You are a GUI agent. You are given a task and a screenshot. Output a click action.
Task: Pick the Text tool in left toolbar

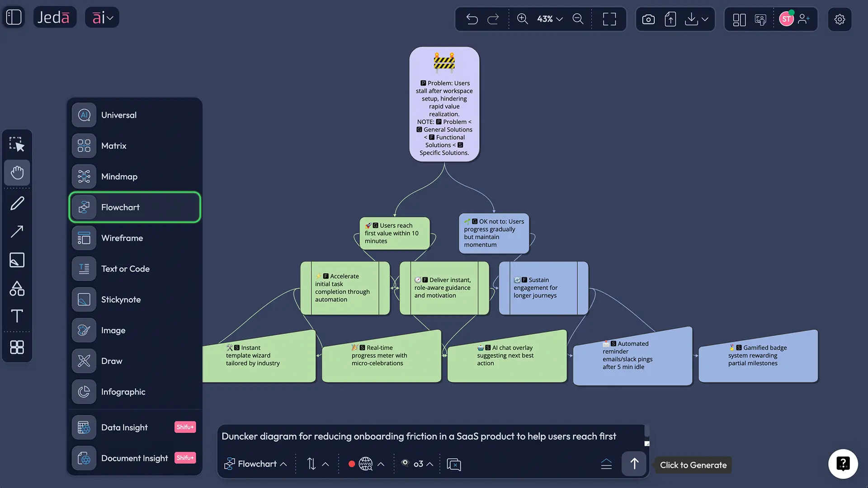pyautogui.click(x=17, y=316)
